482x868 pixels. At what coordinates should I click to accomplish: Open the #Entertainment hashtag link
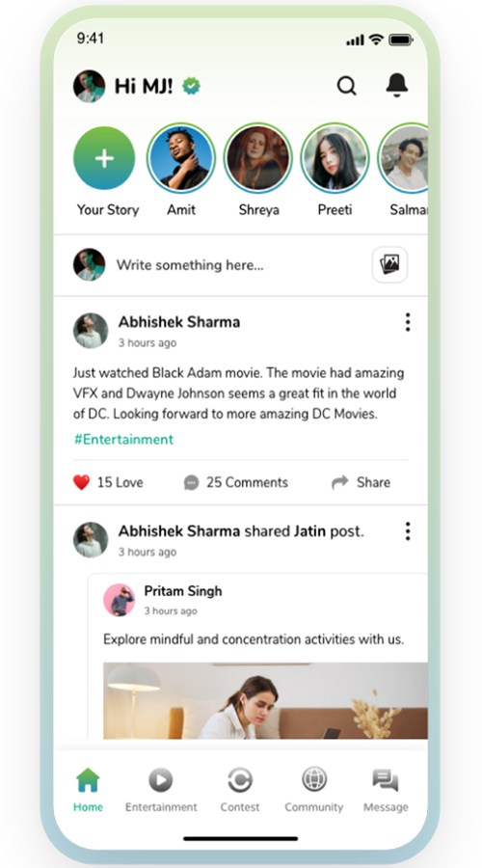coord(123,440)
